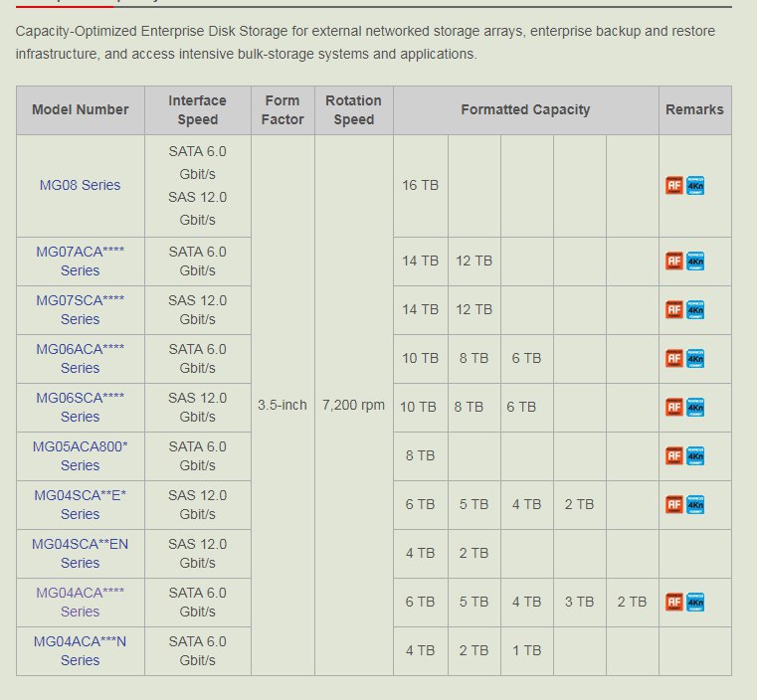The width and height of the screenshot is (757, 700).
Task: Click the AF icon in MG07ACA**** row
Action: pyautogui.click(x=674, y=262)
